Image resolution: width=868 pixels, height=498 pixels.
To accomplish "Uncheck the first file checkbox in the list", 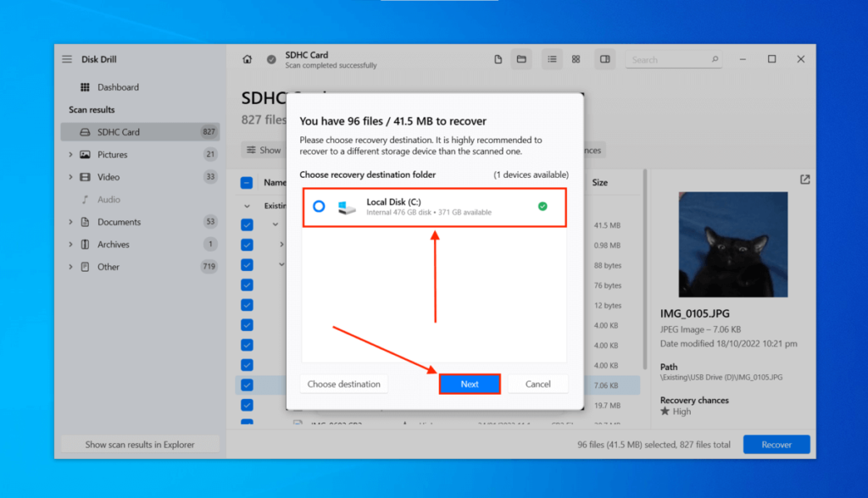I will 247,224.
